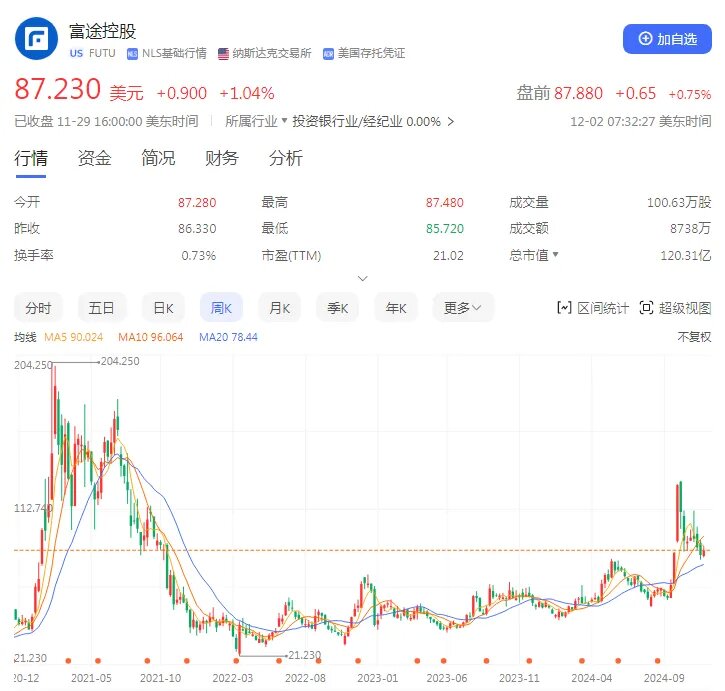Click the 区间统计 label

[603, 308]
